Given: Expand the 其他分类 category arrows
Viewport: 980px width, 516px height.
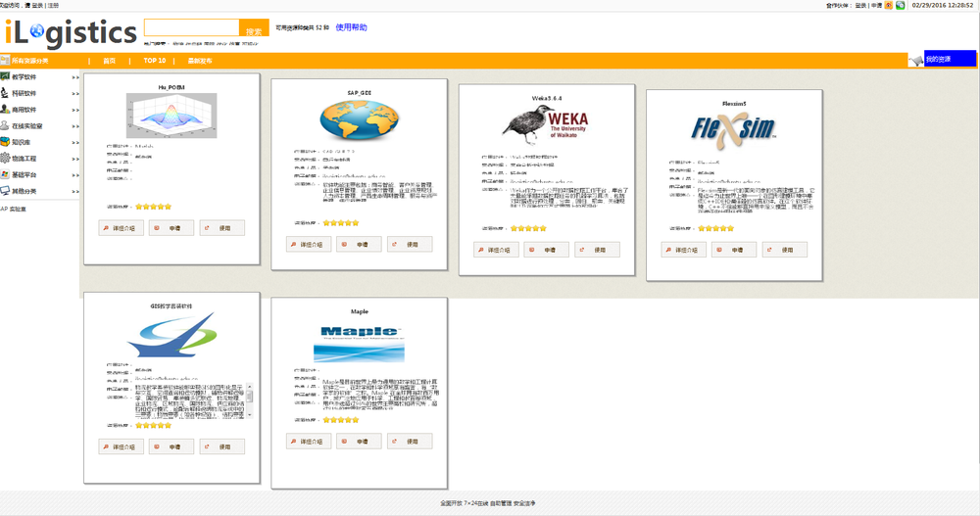Looking at the screenshot, I should pos(75,191).
